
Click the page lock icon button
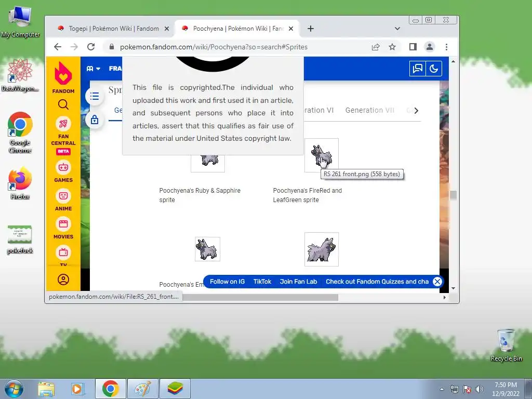coord(95,119)
